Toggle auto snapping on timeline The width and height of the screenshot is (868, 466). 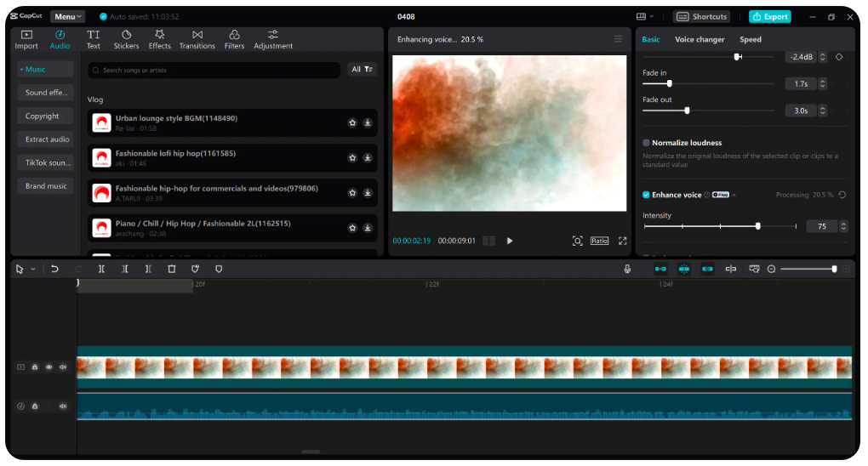click(683, 269)
